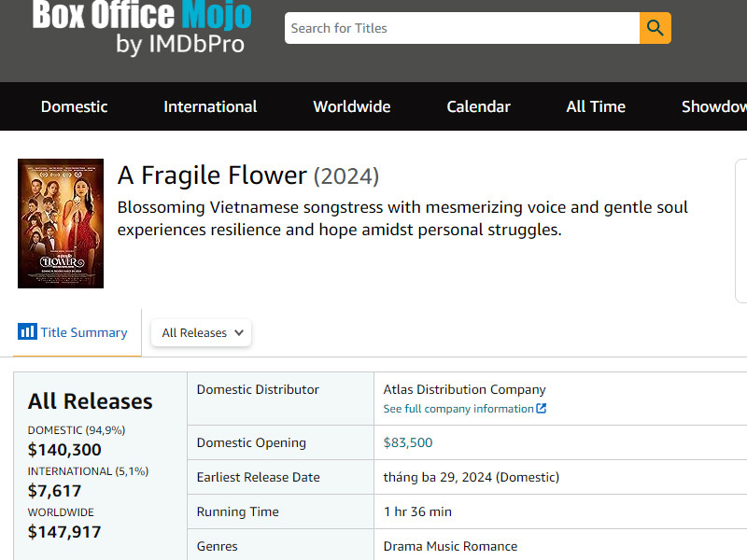Go to the Worldwide menu item
The height and width of the screenshot is (560, 747).
352,106
